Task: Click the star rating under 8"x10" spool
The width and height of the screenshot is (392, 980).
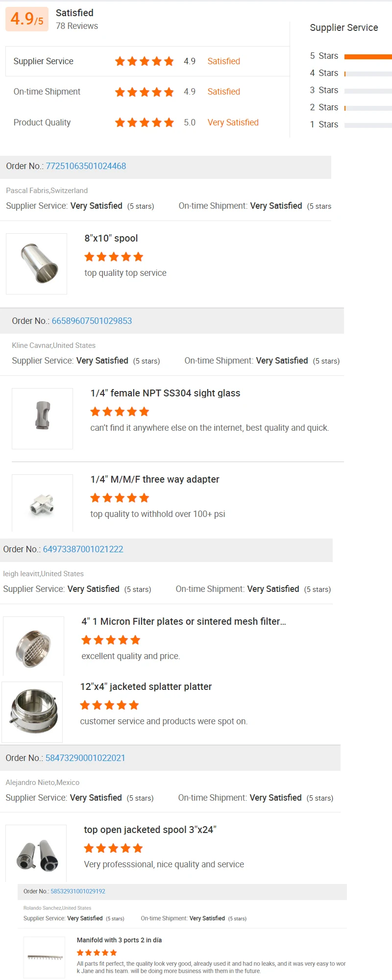Action: pos(114,257)
